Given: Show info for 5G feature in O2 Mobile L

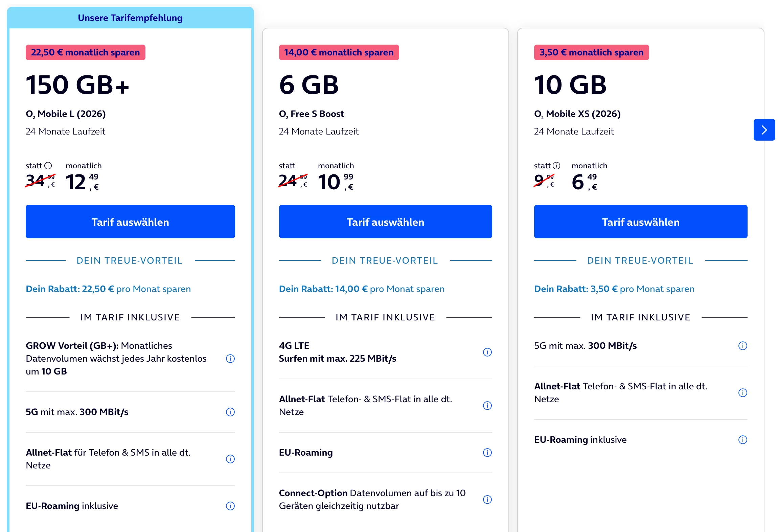Looking at the screenshot, I should 230,412.
